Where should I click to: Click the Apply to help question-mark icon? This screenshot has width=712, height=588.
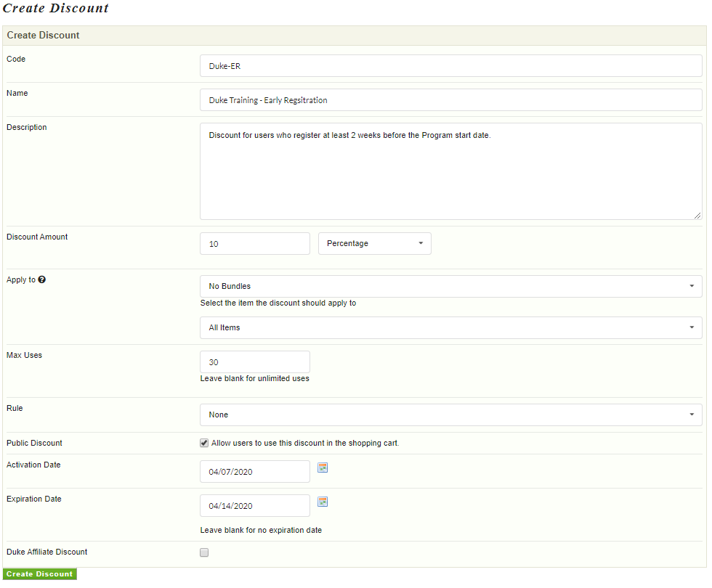[x=42, y=279]
